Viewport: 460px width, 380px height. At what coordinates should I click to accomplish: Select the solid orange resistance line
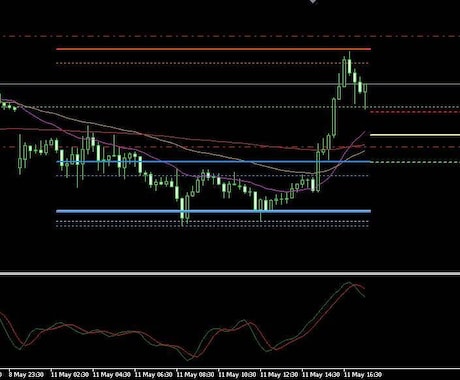213,49
